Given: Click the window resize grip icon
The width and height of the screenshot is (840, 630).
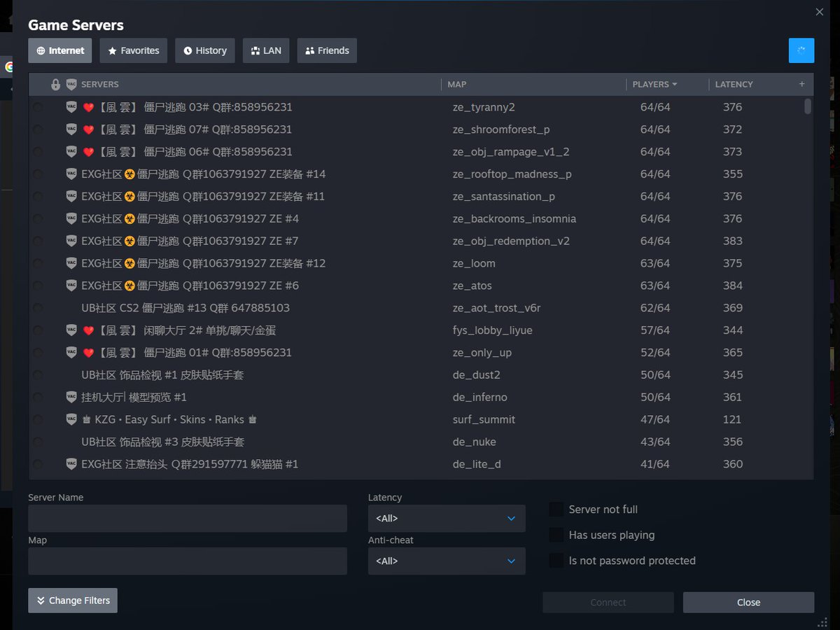Looking at the screenshot, I should (822, 622).
